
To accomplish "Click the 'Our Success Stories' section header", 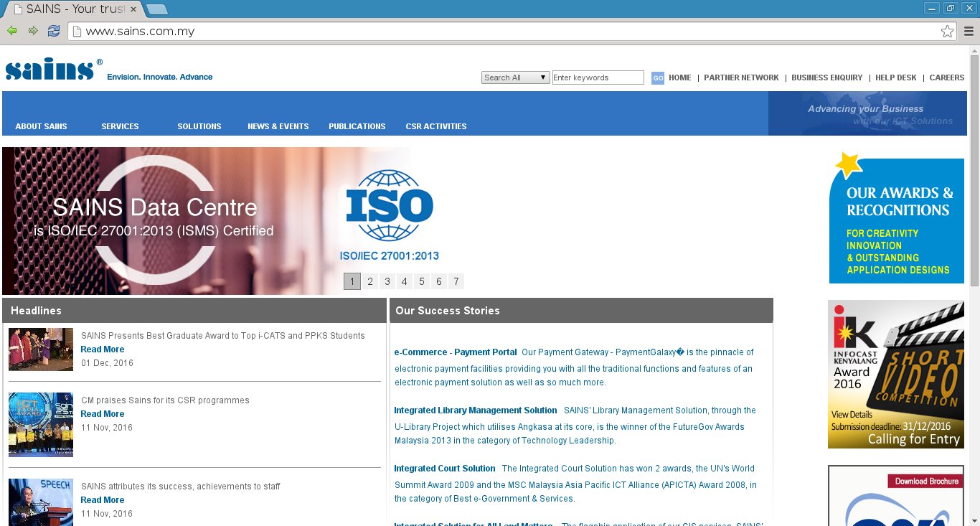I will (581, 311).
